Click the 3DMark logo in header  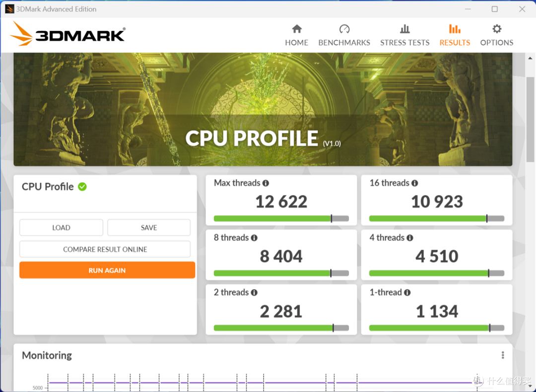click(68, 34)
